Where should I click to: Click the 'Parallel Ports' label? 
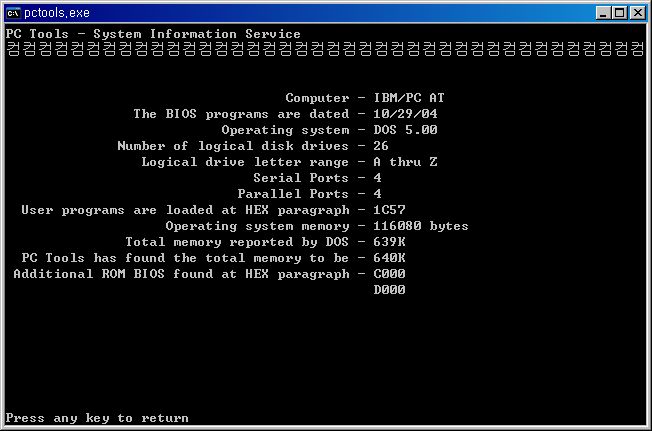point(293,194)
